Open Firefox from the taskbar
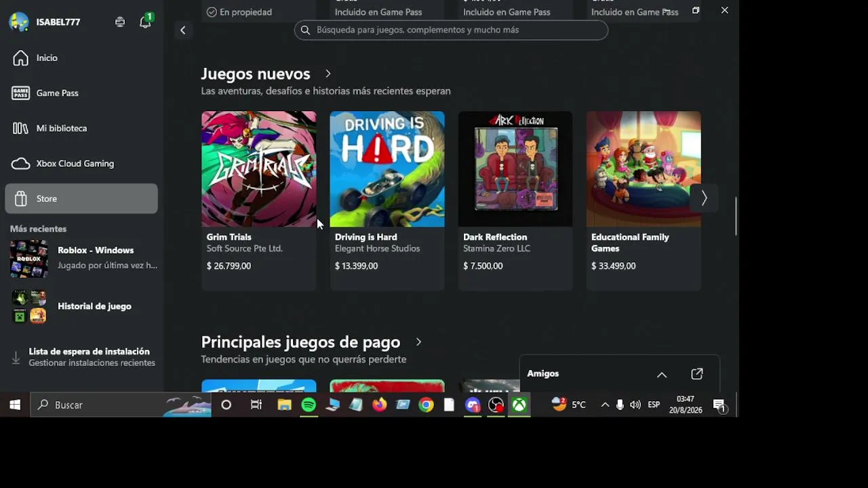The width and height of the screenshot is (868, 488). click(379, 405)
